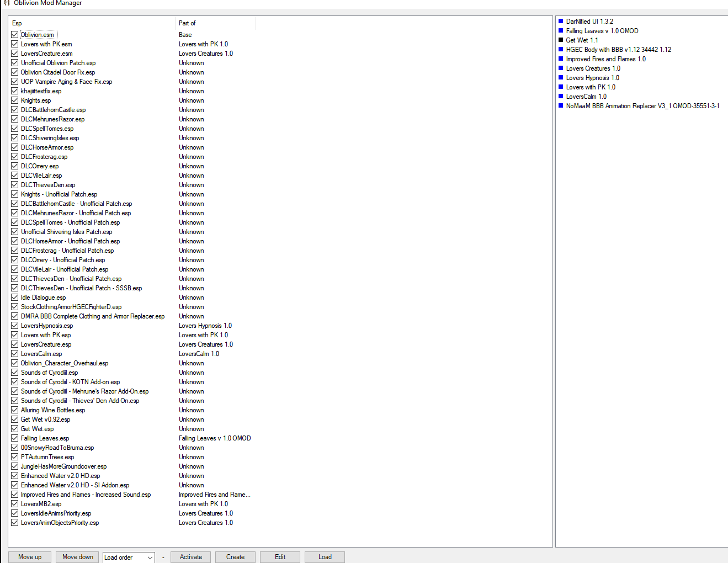Click the Move up button
Viewport: 728px width, 563px height.
pyautogui.click(x=30, y=557)
